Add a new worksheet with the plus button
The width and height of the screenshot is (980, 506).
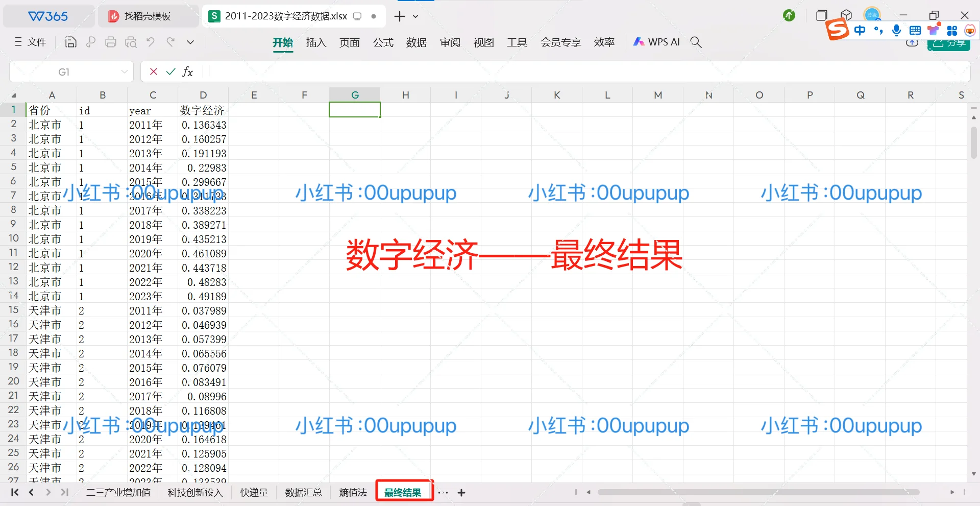(x=461, y=492)
